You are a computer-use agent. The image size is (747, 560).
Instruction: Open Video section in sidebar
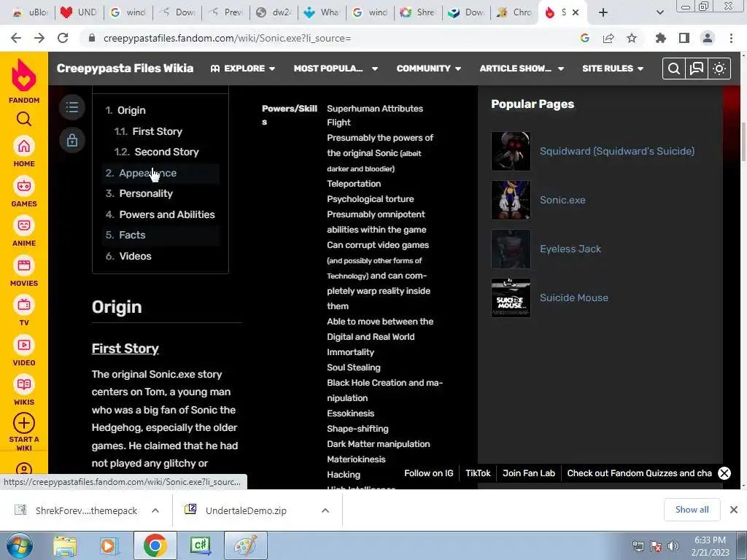click(24, 345)
